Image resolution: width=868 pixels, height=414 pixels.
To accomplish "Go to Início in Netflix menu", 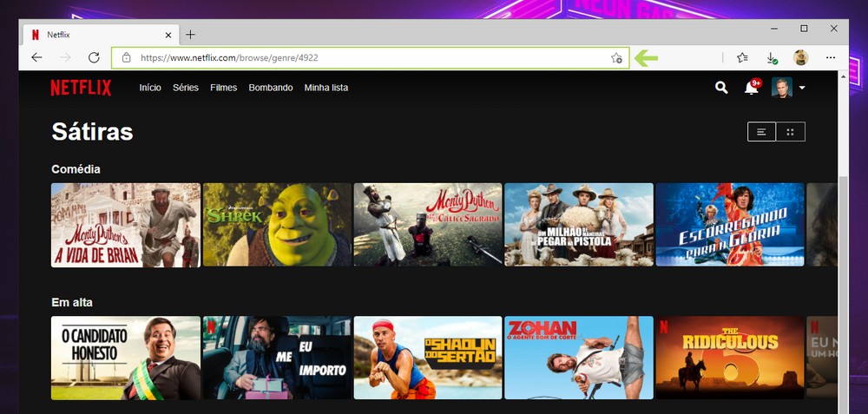I will pyautogui.click(x=150, y=88).
